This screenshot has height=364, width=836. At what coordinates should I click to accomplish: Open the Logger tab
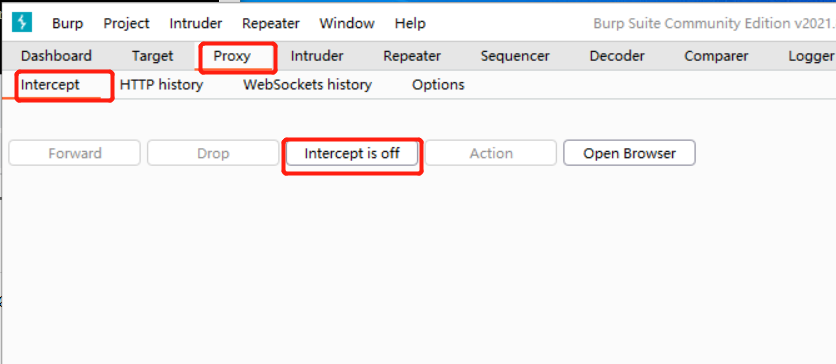point(811,56)
